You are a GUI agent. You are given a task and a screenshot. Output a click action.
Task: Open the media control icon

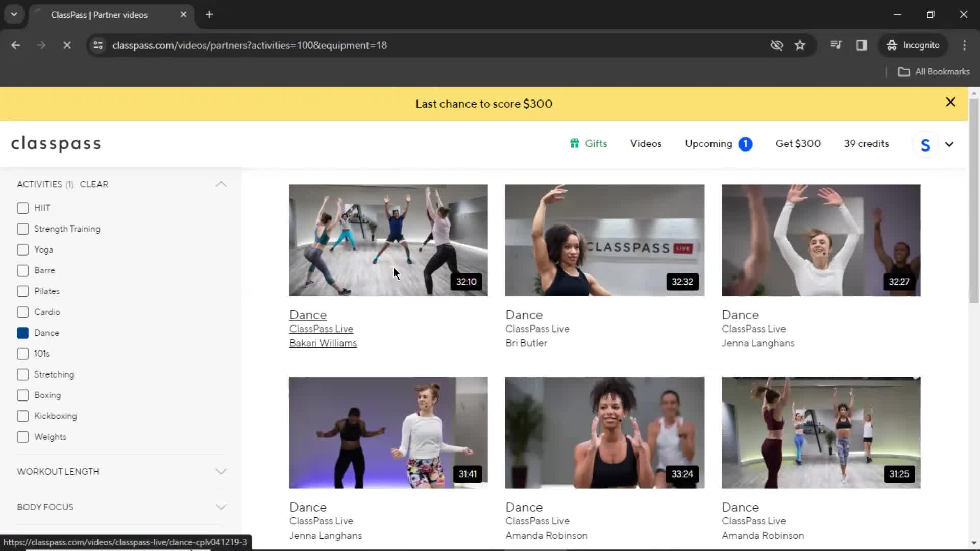click(x=836, y=45)
